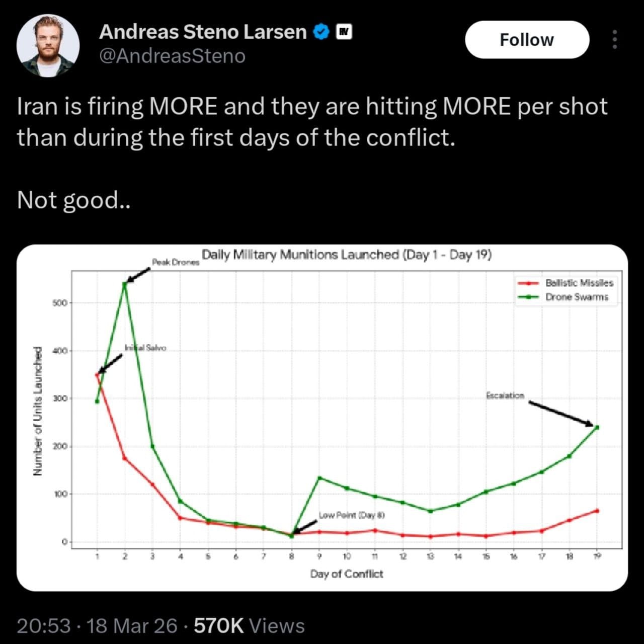Click the green day 9 drone data point
Image resolution: width=644 pixels, height=644 pixels.
point(319,478)
